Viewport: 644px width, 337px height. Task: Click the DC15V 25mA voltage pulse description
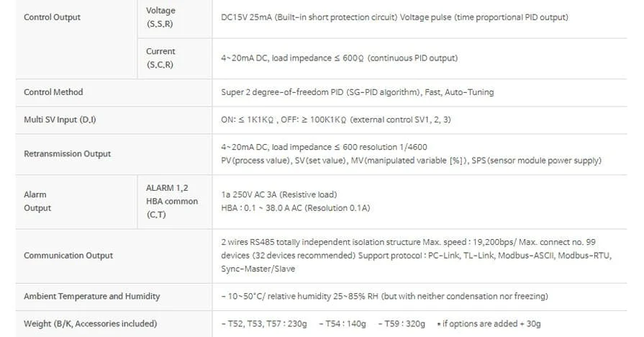(x=394, y=17)
